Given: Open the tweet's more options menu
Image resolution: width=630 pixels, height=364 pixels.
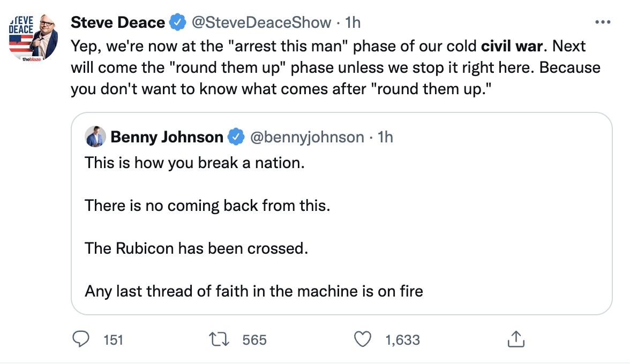Looking at the screenshot, I should 603,22.
